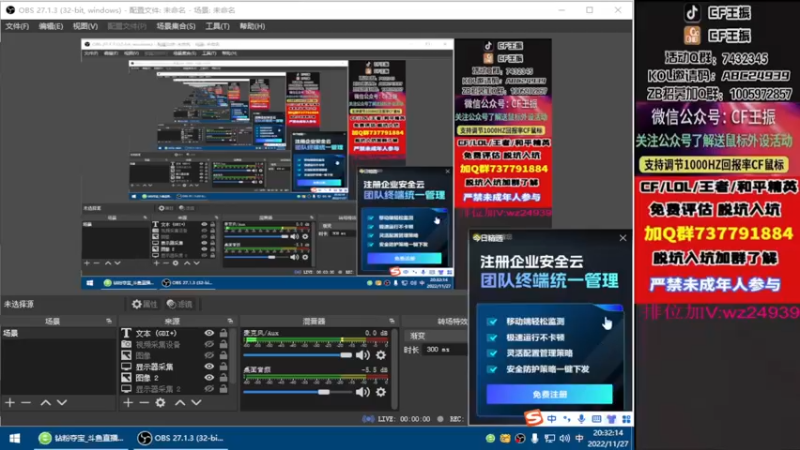Mute the 麦克风/Aux speaker icon
The image size is (800, 450).
point(363,355)
